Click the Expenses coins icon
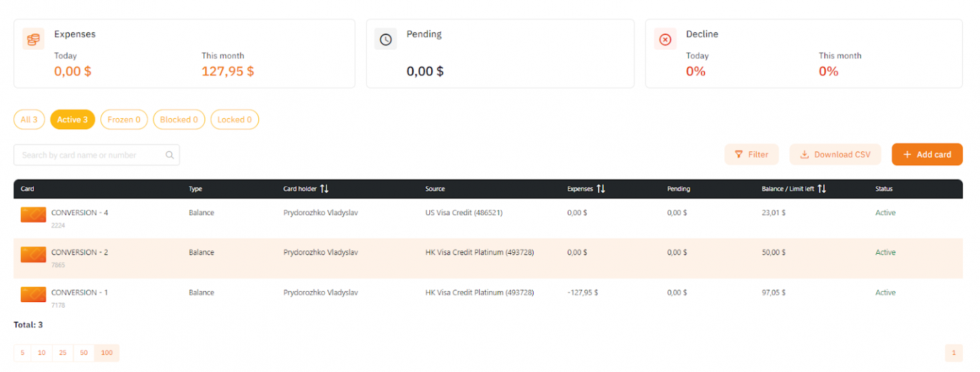Viewport: 980px width, 372px height. click(33, 39)
